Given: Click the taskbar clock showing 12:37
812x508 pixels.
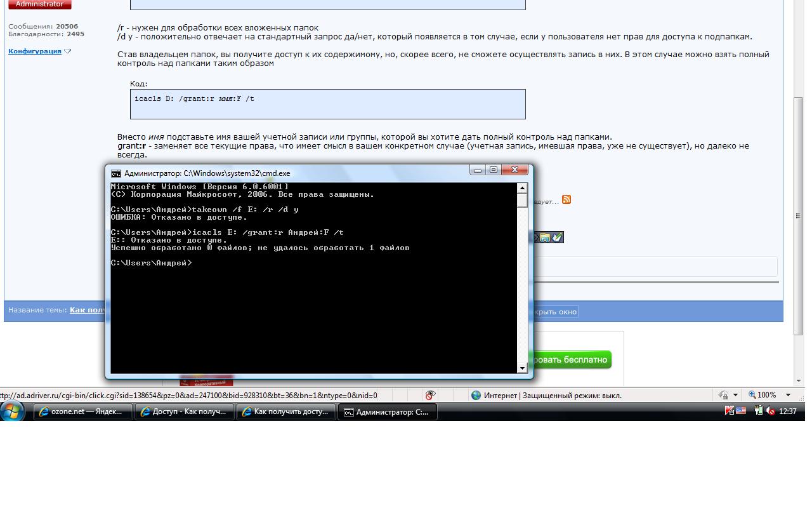Looking at the screenshot, I should click(787, 411).
